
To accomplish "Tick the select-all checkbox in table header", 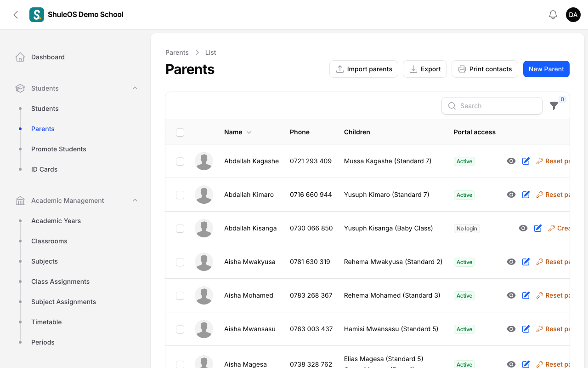I will coord(180,132).
